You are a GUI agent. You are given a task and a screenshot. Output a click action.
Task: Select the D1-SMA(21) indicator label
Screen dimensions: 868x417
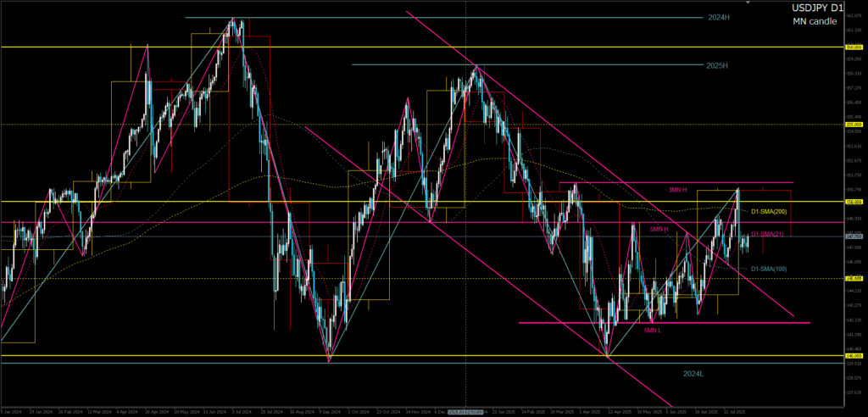point(768,233)
